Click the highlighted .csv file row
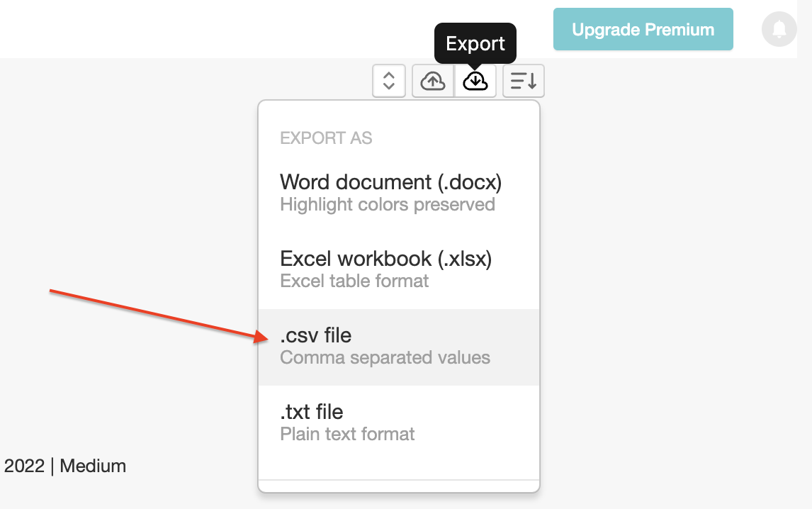 coord(398,347)
